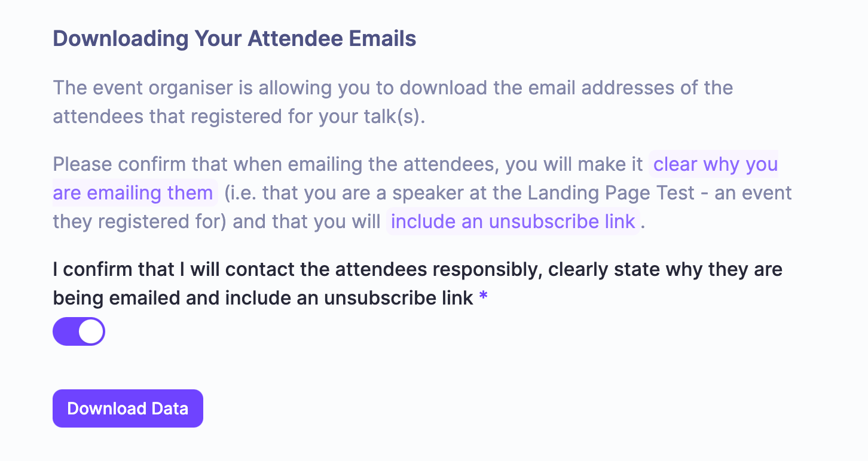Click the purple left side of the toggle
868x461 pixels.
click(66, 331)
